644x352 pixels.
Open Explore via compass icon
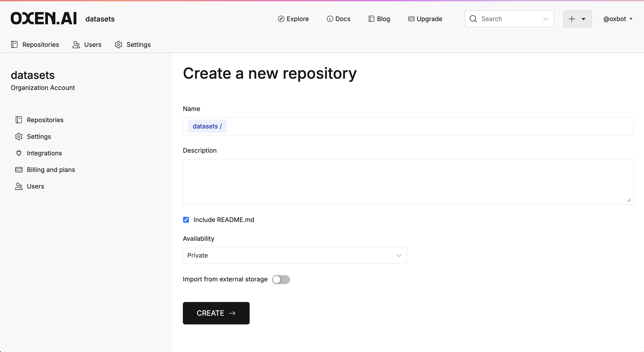pyautogui.click(x=281, y=19)
